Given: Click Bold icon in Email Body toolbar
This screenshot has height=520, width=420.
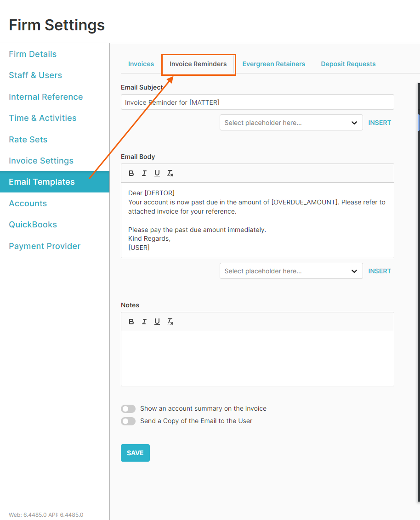Looking at the screenshot, I should click(x=131, y=173).
